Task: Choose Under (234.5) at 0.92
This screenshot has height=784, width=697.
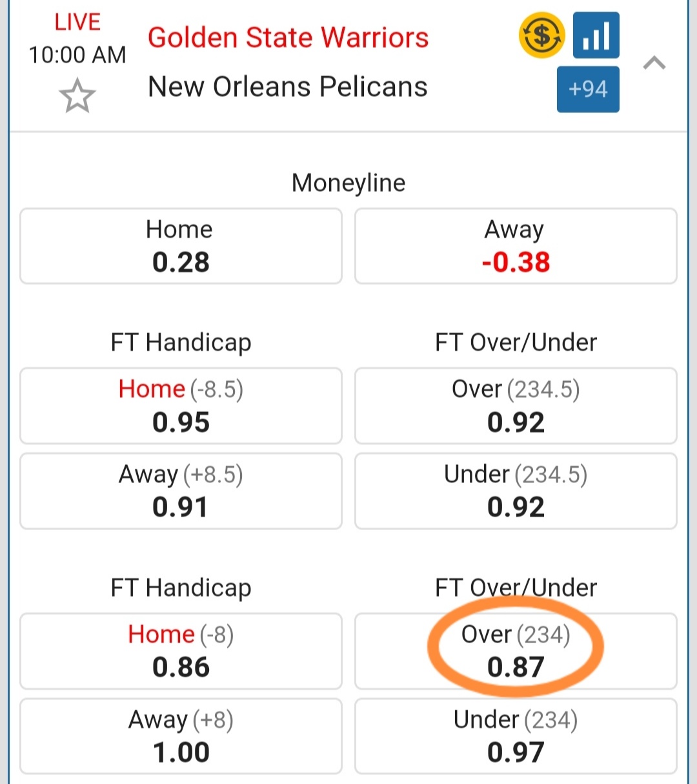Action: pyautogui.click(x=516, y=491)
